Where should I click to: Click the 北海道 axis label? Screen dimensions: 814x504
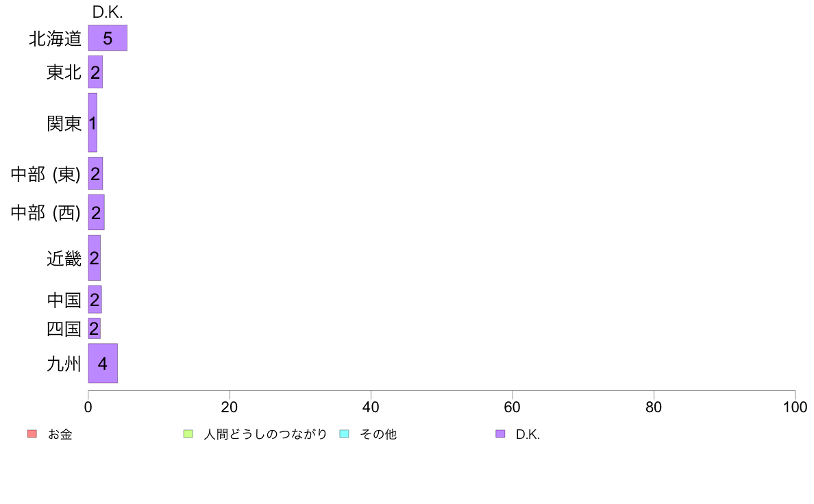coord(55,39)
